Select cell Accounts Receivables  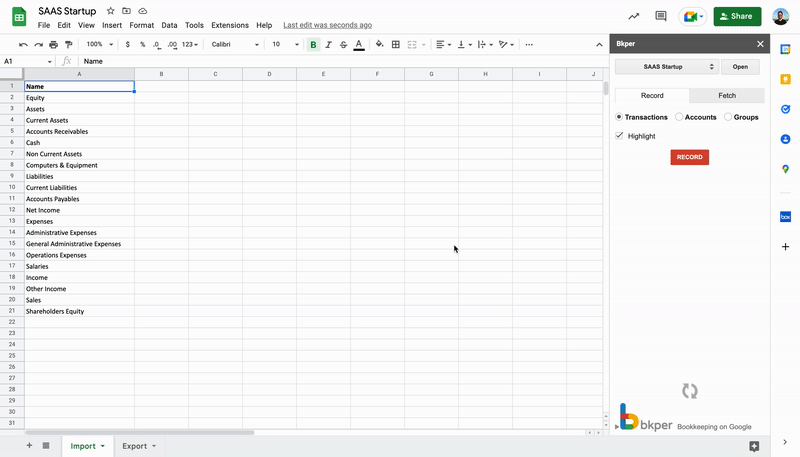[80, 132]
